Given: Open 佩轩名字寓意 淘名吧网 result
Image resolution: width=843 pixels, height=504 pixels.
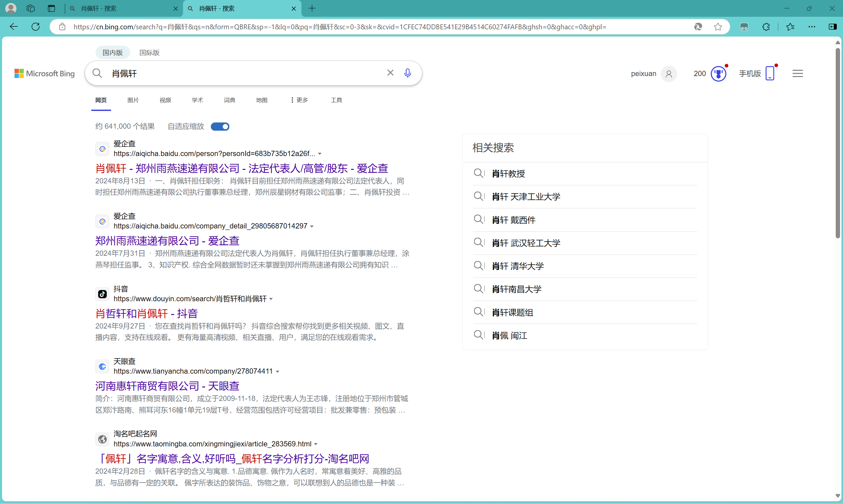Looking at the screenshot, I should point(232,459).
